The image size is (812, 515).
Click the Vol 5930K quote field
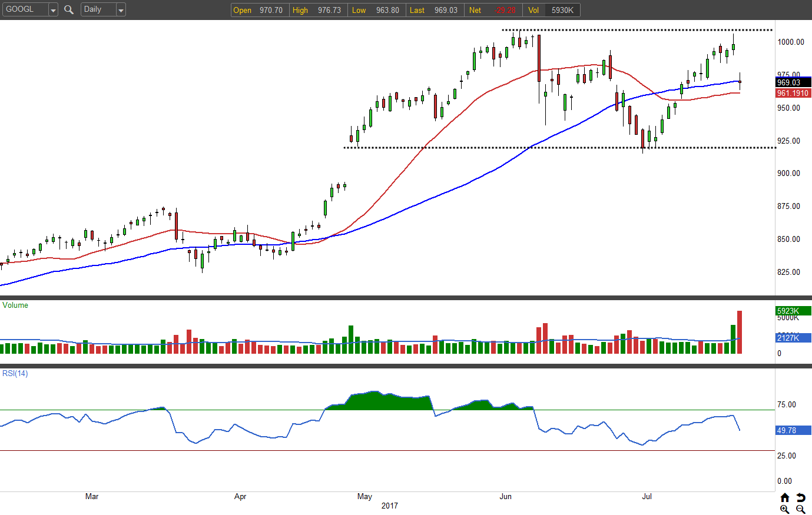551,10
